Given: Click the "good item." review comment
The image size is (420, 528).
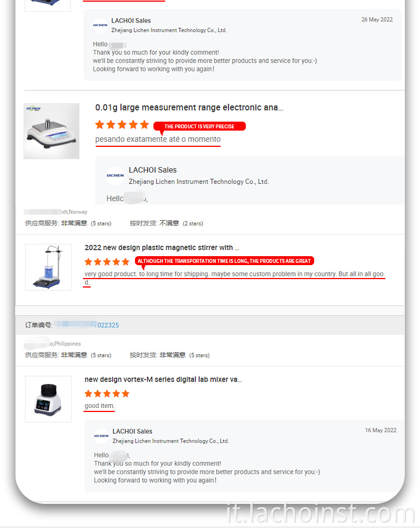Looking at the screenshot, I should point(100,406).
